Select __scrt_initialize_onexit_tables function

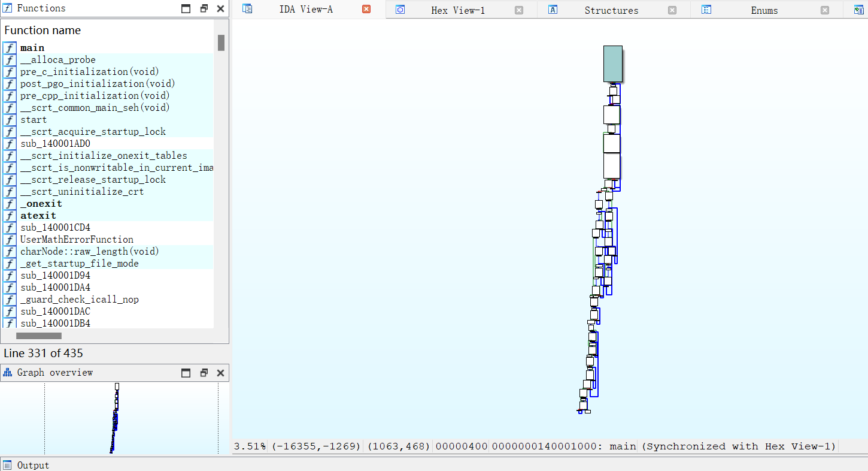pos(108,156)
